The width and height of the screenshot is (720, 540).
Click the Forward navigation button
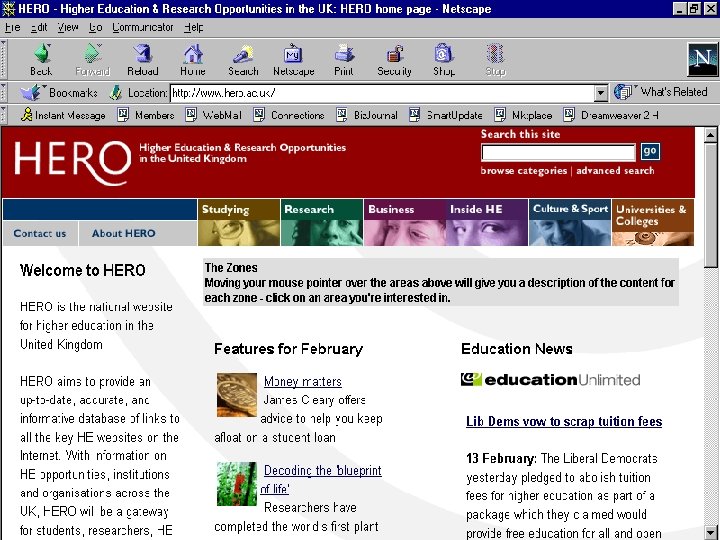pos(92,59)
